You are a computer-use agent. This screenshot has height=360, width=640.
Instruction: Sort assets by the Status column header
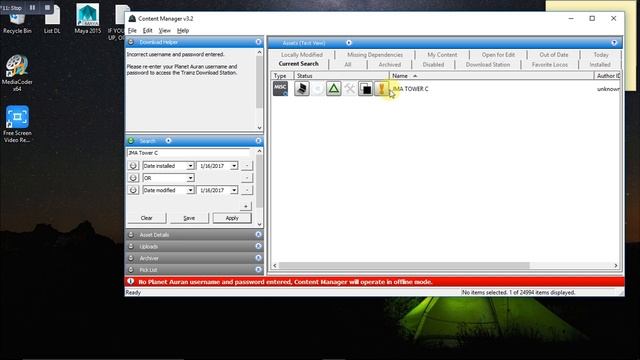click(x=341, y=76)
